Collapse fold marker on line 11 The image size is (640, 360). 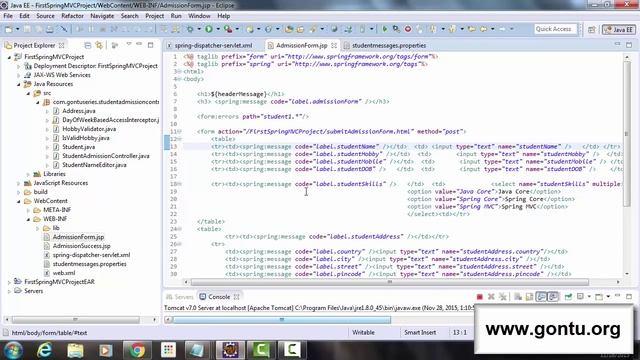click(x=179, y=131)
